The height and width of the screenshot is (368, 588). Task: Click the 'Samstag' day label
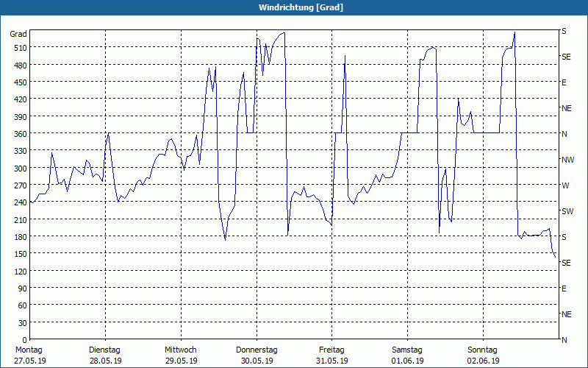click(407, 350)
